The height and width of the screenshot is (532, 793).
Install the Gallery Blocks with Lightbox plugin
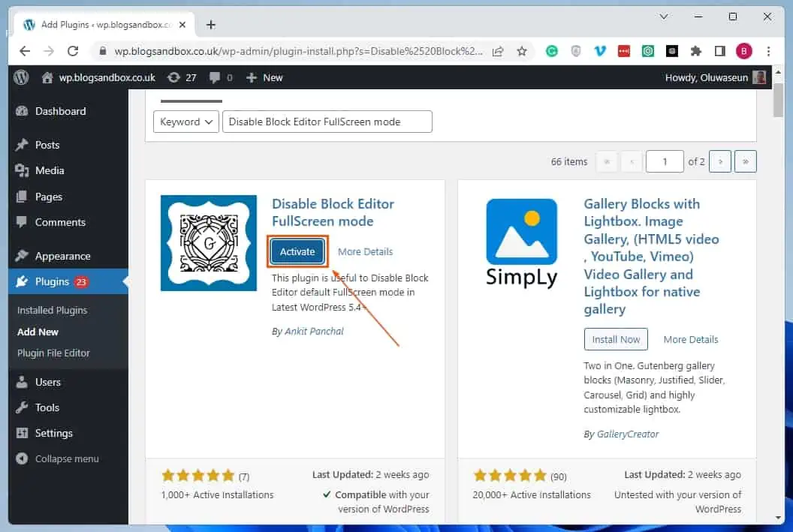pos(616,339)
